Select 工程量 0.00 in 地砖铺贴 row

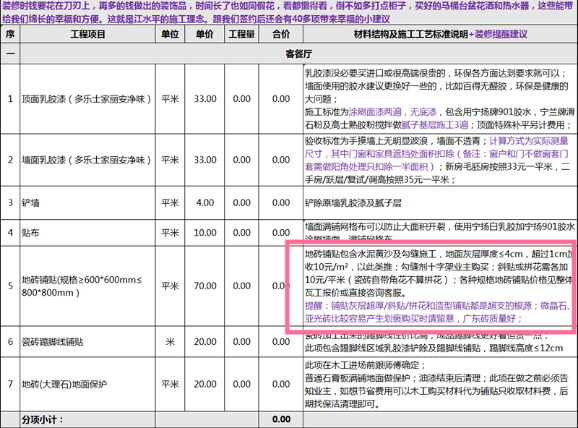click(241, 286)
